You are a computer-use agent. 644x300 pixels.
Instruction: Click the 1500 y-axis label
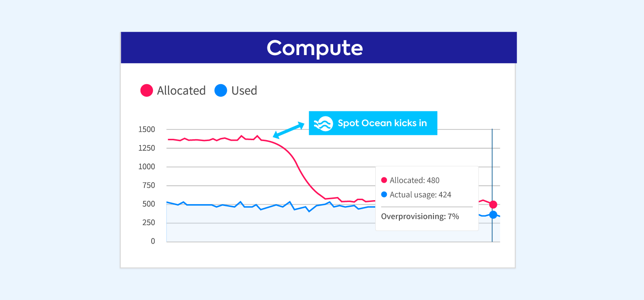[147, 129]
